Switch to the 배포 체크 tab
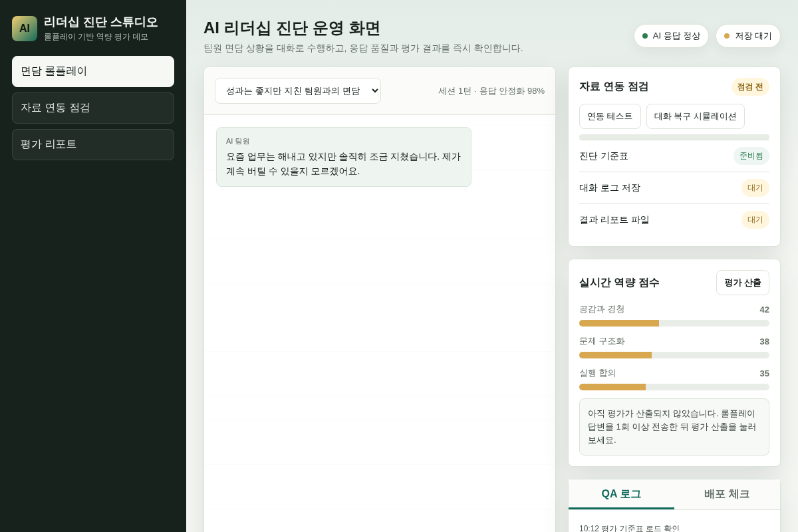798x532 pixels. (x=727, y=494)
